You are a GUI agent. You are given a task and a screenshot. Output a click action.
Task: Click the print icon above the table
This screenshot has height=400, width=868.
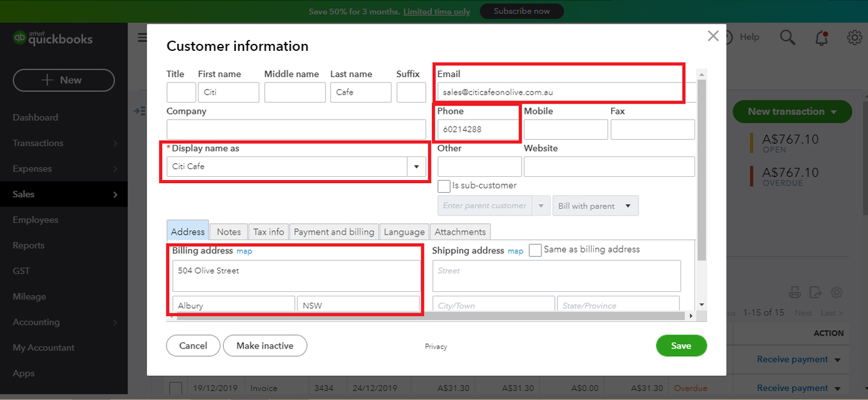tap(794, 293)
